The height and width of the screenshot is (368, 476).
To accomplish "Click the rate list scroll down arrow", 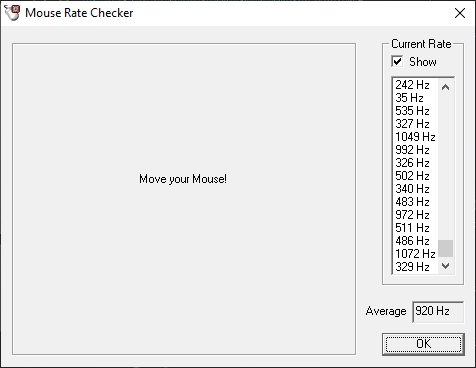I will (446, 266).
